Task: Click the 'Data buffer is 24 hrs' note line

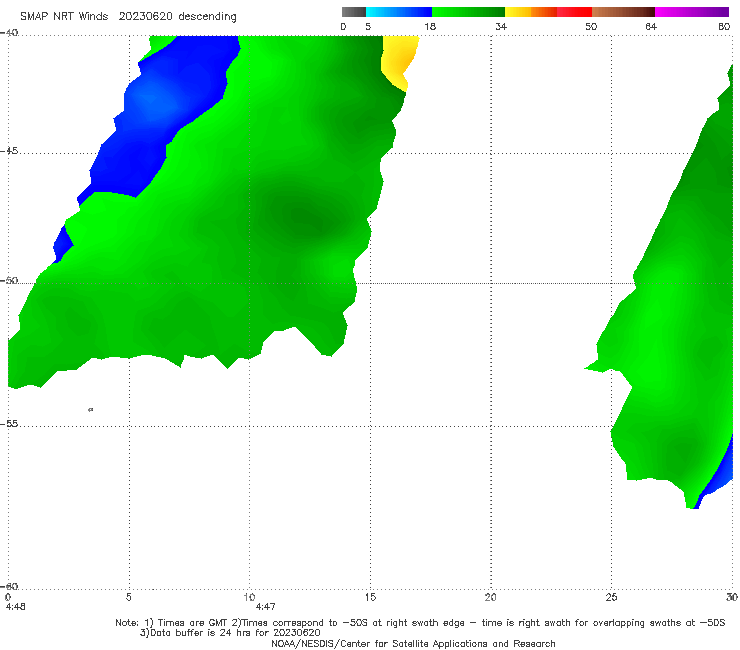Action: (230, 633)
